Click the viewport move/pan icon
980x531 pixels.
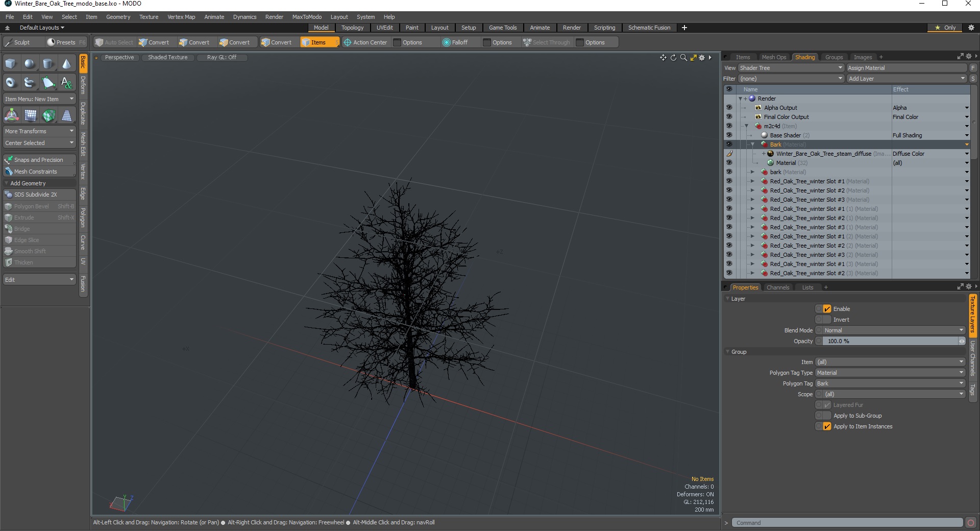point(663,58)
